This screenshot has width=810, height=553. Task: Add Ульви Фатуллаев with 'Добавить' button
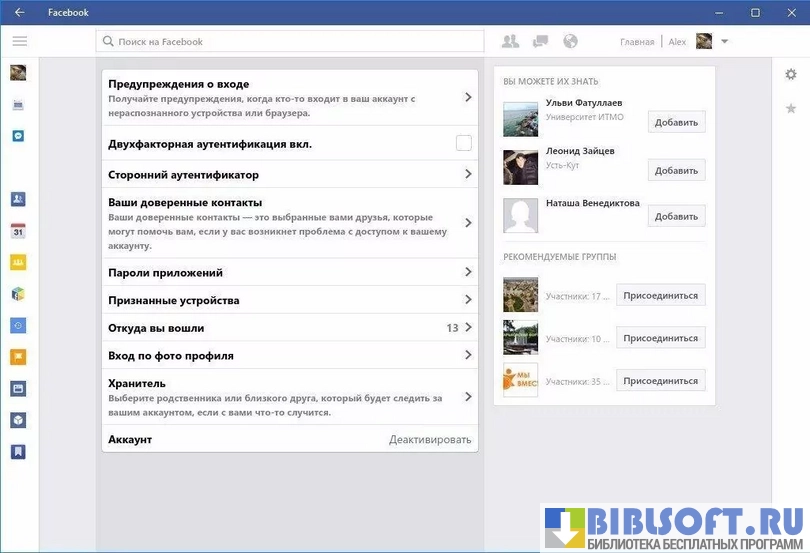(676, 122)
